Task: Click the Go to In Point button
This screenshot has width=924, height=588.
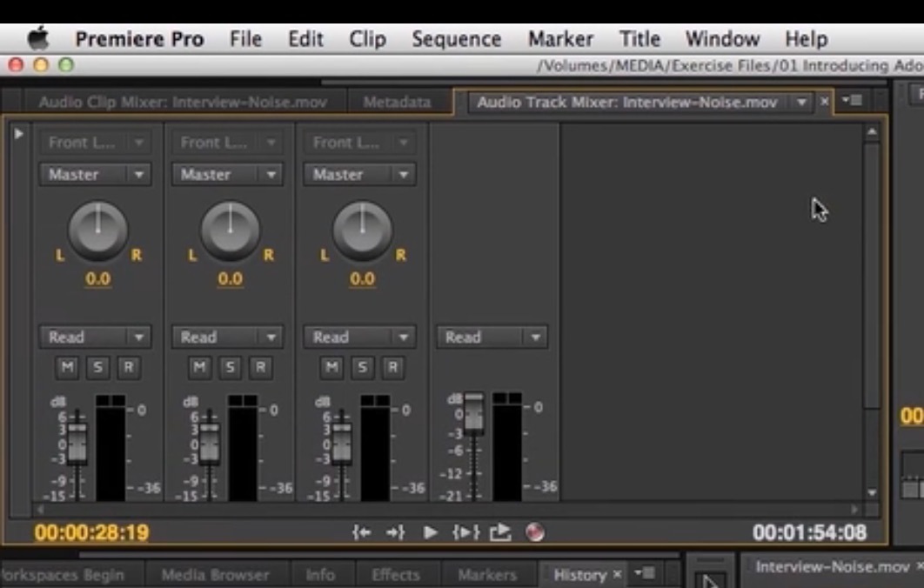Action: coord(362,533)
